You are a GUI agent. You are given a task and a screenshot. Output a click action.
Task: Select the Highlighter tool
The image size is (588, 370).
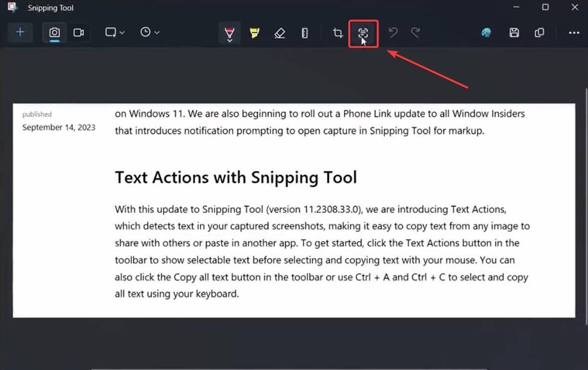[255, 32]
